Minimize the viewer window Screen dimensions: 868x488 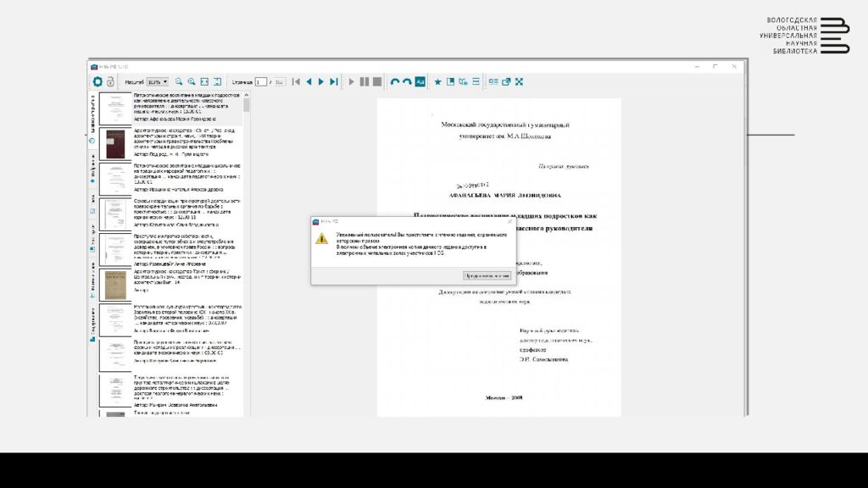point(697,66)
